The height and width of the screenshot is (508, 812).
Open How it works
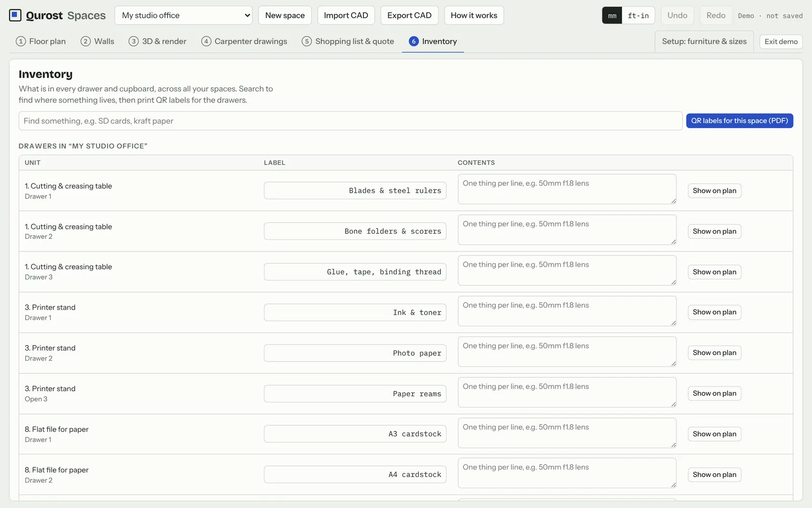point(474,15)
